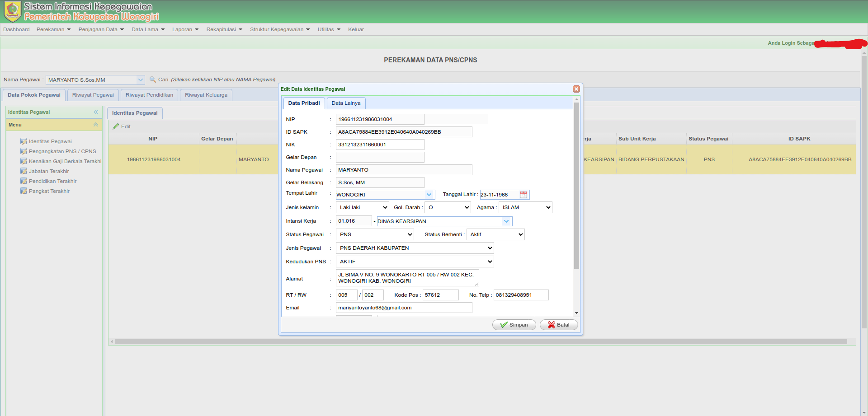
Task: Click icon beside Pengangkatan PNS / CPNS
Action: (24, 151)
